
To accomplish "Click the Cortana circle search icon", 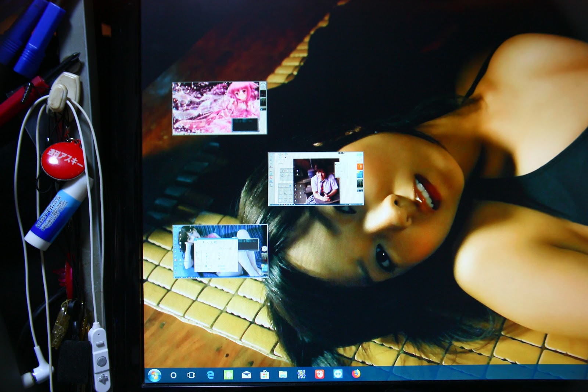I will (x=173, y=375).
